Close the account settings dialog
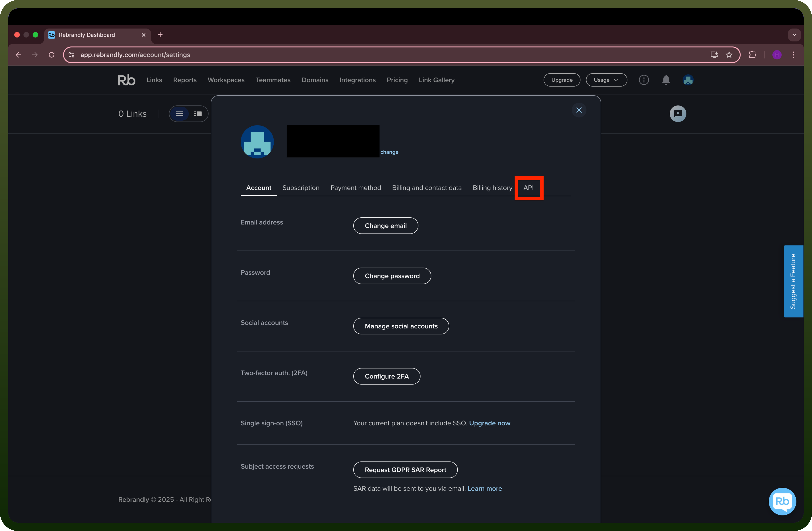The image size is (812, 531). click(x=579, y=110)
